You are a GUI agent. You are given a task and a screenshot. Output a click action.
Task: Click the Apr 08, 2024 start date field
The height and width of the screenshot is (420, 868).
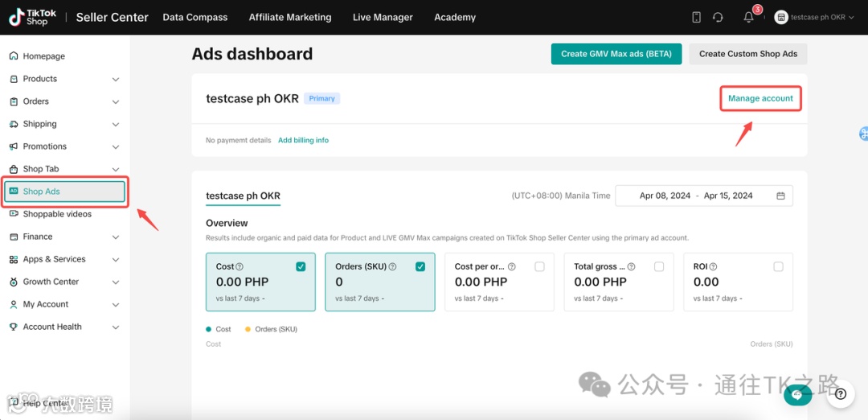click(665, 196)
